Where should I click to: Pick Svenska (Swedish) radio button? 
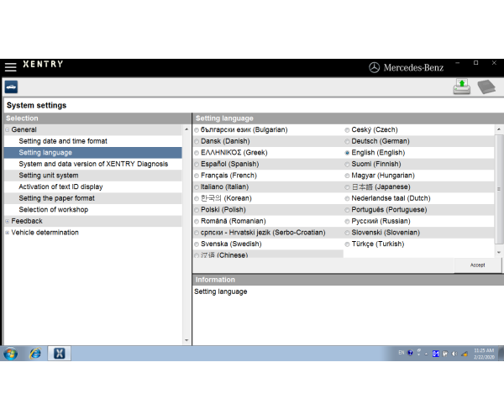(197, 244)
